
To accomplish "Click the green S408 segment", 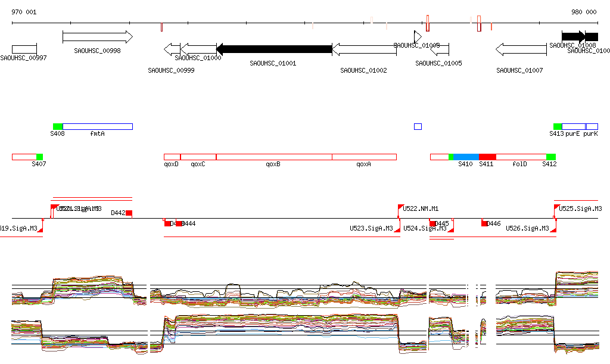I will tap(58, 126).
